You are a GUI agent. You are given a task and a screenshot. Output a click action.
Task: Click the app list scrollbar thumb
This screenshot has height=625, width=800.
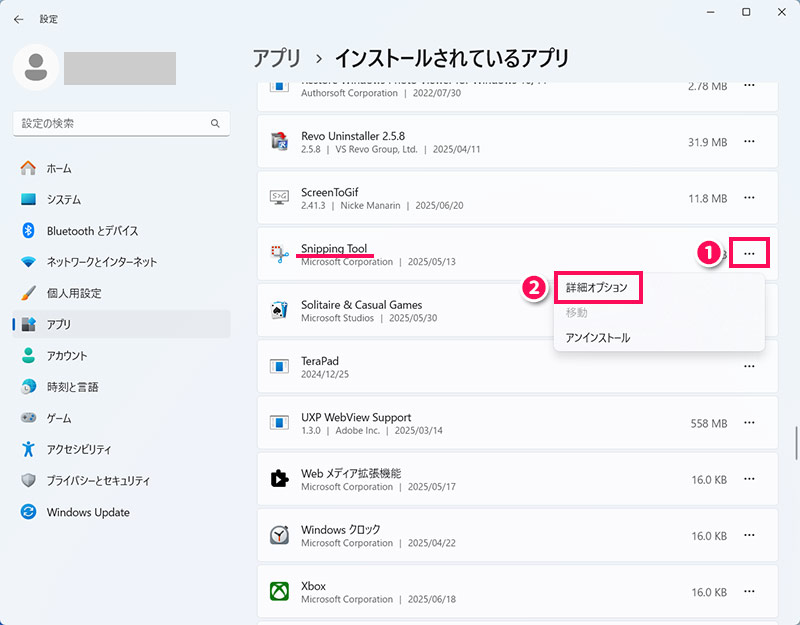coord(795,443)
